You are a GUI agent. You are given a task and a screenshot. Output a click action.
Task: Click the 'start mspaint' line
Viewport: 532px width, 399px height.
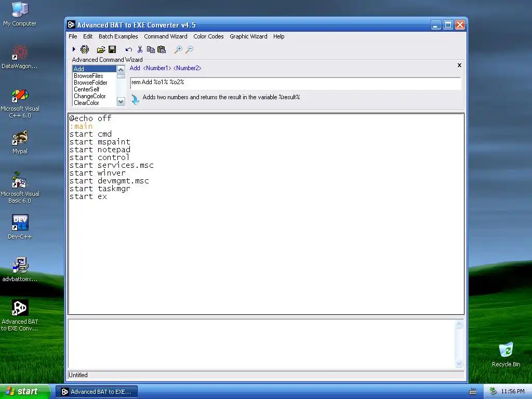[100, 142]
